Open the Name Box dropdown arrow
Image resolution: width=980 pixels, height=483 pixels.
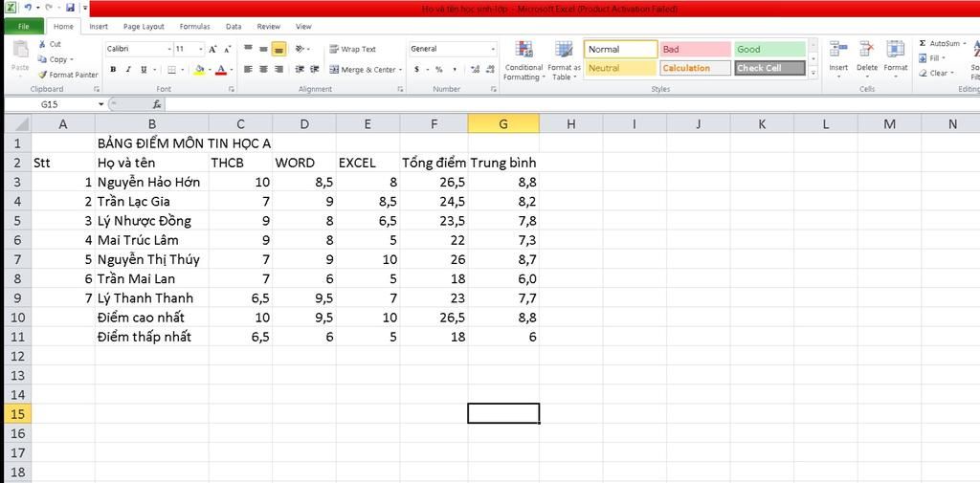(x=101, y=104)
